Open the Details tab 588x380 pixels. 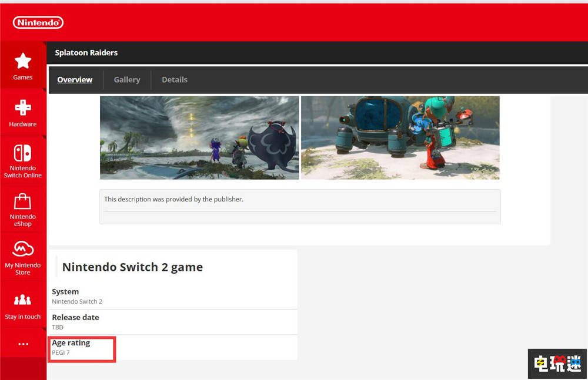click(x=175, y=80)
